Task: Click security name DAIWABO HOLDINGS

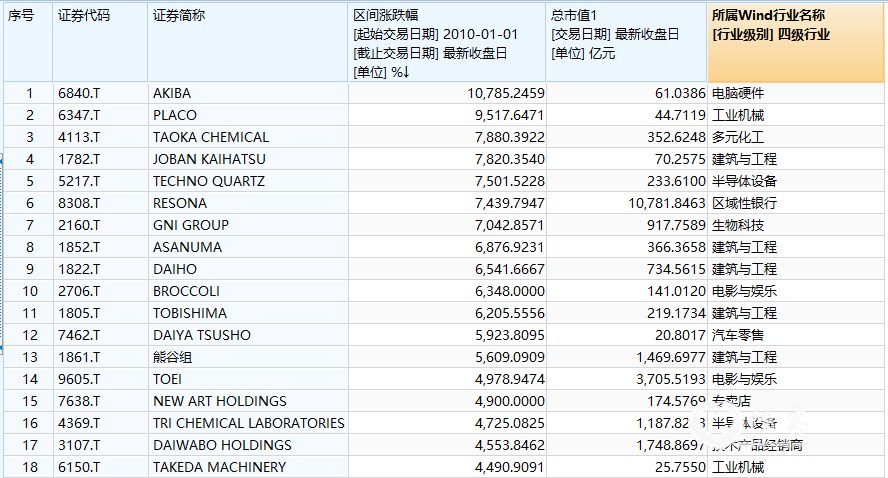Action: [222, 446]
